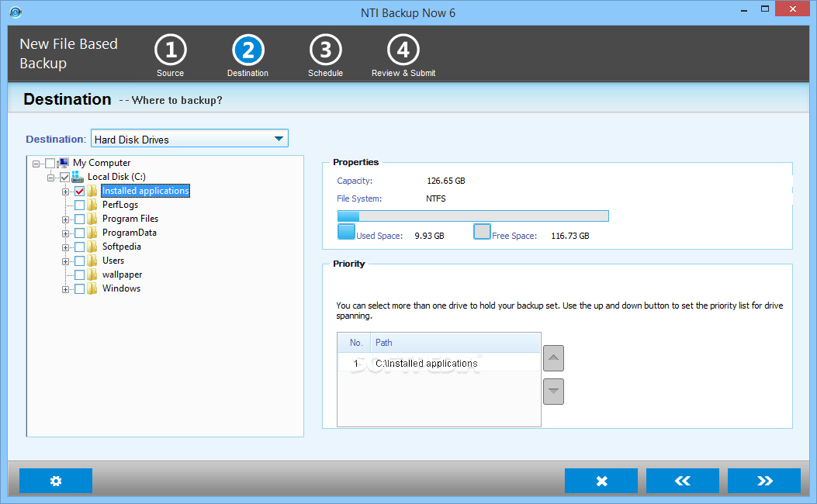Screen dimensions: 817x504
Task: Click the My Computer icon in the tree
Action: pos(64,163)
